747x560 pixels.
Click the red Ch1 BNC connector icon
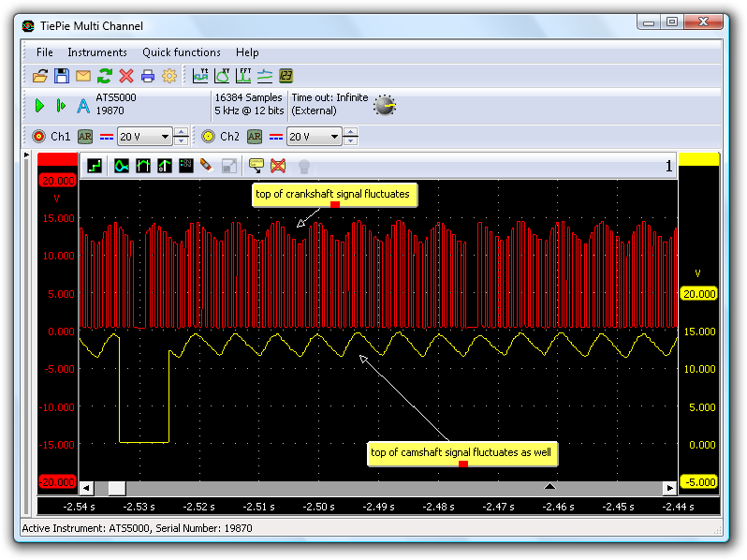[38, 137]
